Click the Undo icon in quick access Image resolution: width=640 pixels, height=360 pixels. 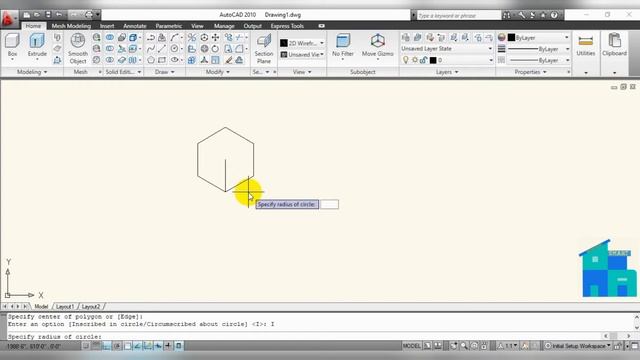coord(59,15)
